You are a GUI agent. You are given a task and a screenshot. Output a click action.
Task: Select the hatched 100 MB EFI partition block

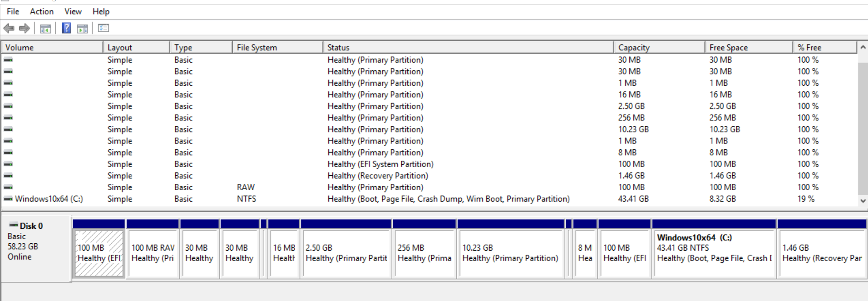coord(99,249)
